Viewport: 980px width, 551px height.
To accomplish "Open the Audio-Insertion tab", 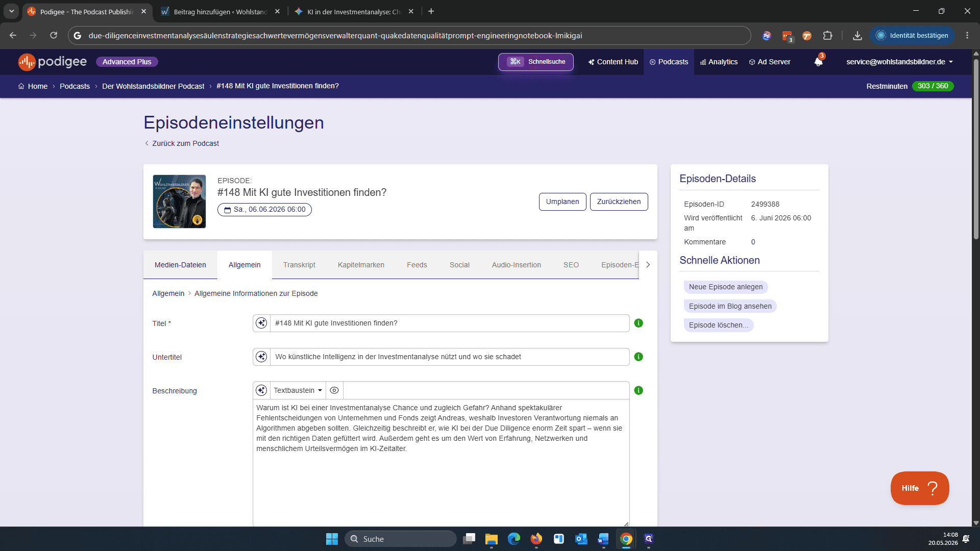I will 516,265.
